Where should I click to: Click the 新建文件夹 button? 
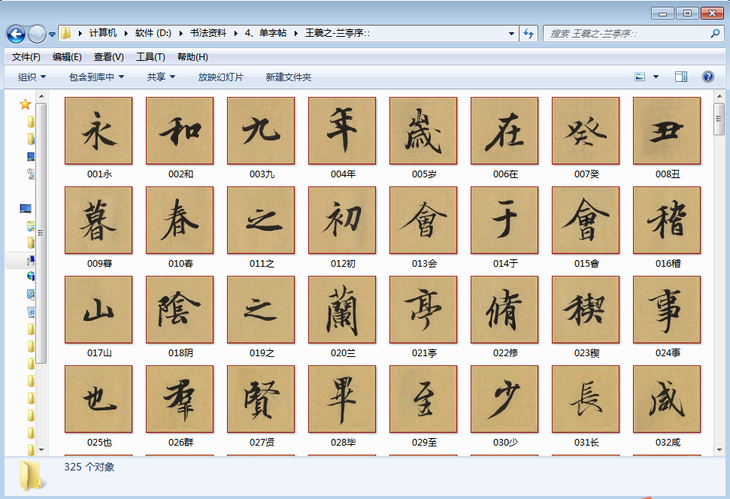(288, 77)
